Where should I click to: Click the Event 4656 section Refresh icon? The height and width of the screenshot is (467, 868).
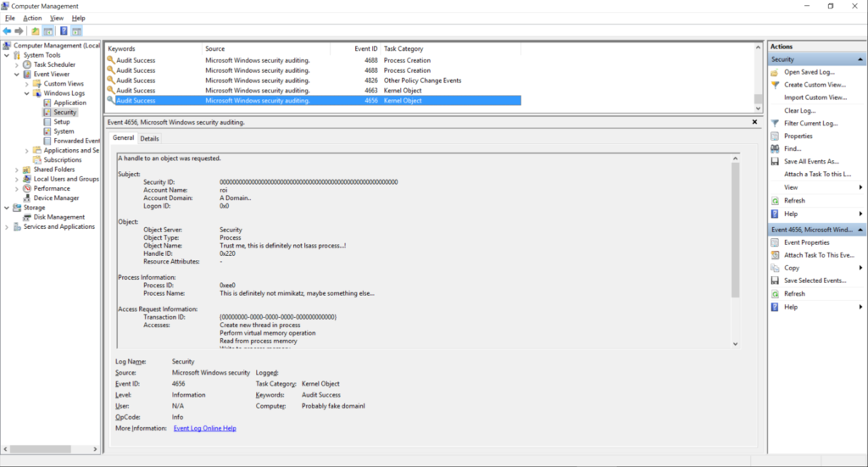point(775,294)
